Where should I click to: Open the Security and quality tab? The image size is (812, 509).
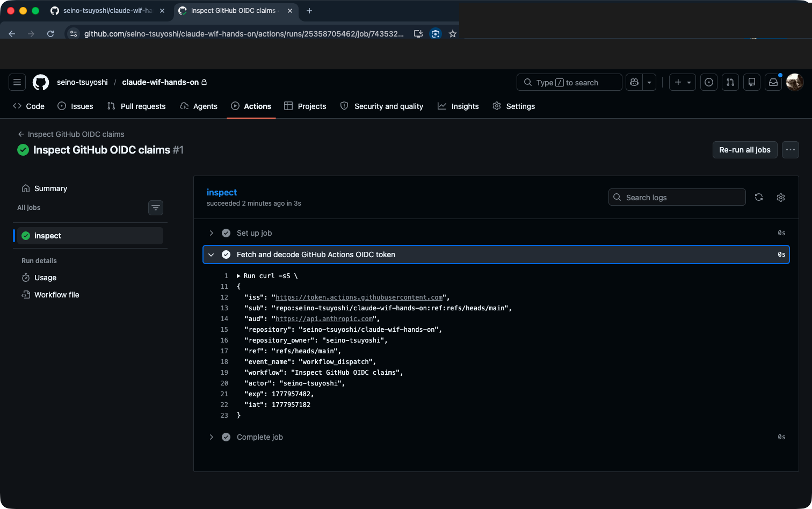click(382, 106)
